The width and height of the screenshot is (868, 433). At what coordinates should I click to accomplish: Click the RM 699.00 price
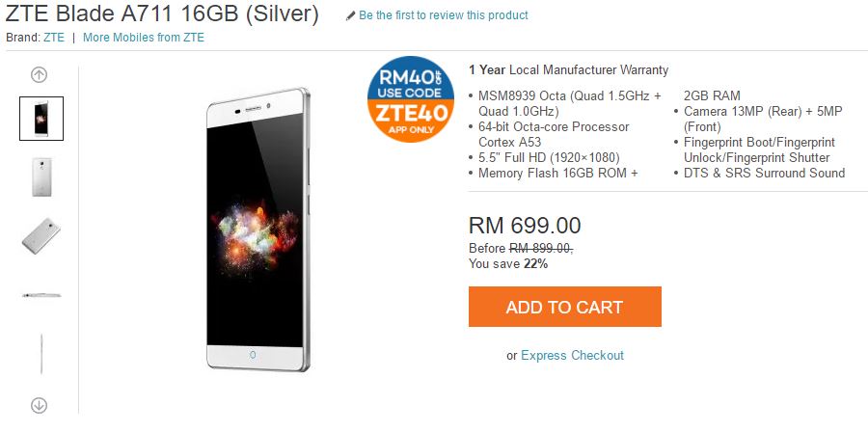click(525, 226)
